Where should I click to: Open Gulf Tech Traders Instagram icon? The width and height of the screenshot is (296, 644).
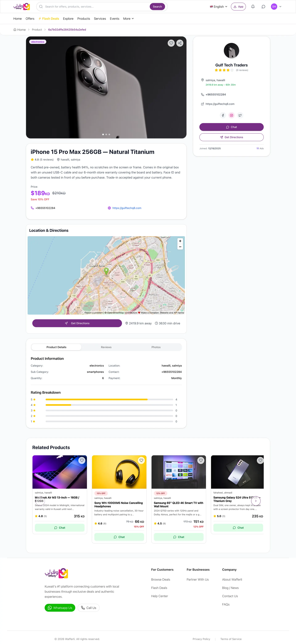pyautogui.click(x=231, y=115)
